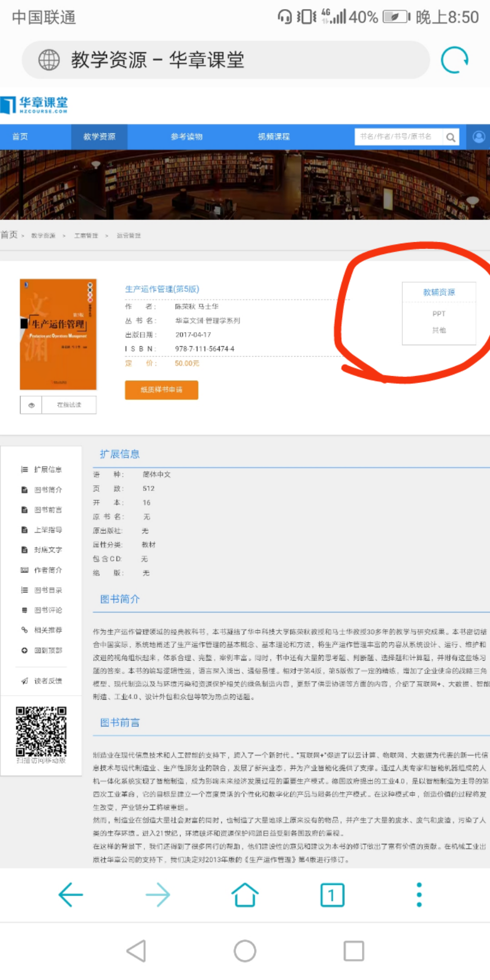The image size is (490, 980).
Task: Open the 生产运作管理(第5版) title link
Action: [162, 289]
